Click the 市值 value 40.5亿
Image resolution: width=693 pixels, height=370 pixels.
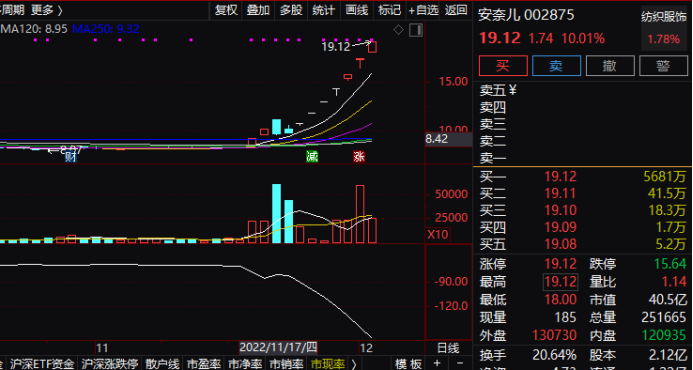click(x=667, y=300)
